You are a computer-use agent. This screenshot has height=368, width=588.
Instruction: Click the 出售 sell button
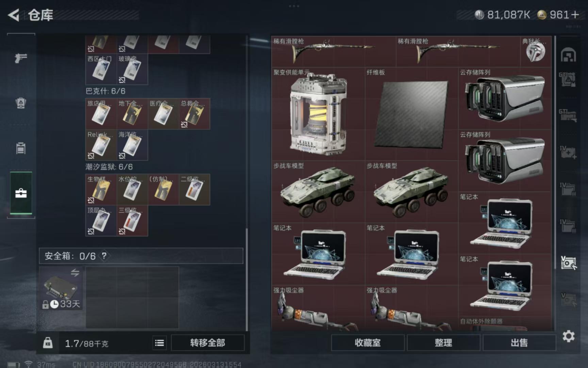tap(519, 343)
